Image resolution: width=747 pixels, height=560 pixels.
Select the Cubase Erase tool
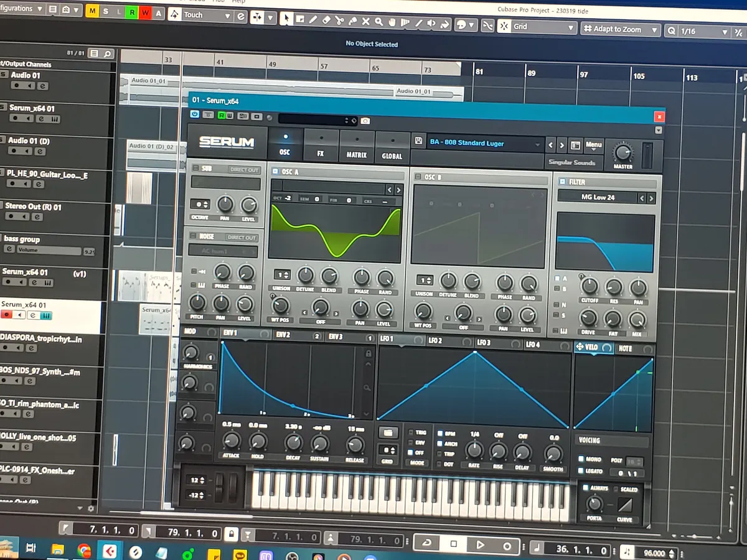[x=326, y=20]
